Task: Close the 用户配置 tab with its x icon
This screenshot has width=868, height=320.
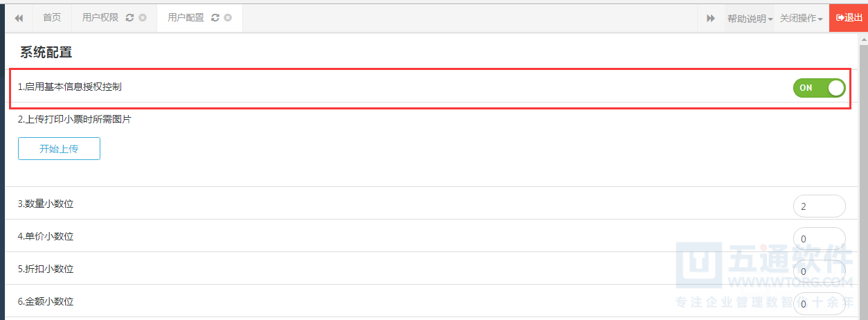Action: (x=228, y=18)
